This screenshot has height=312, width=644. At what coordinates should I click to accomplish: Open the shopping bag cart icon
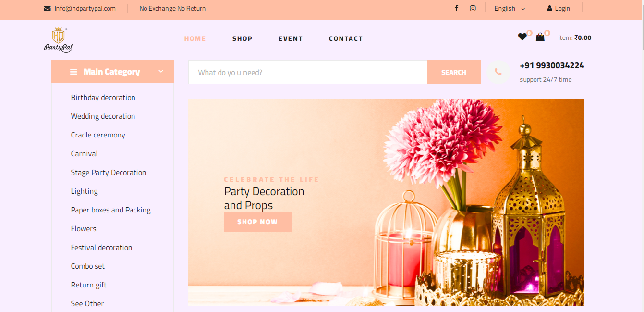540,37
